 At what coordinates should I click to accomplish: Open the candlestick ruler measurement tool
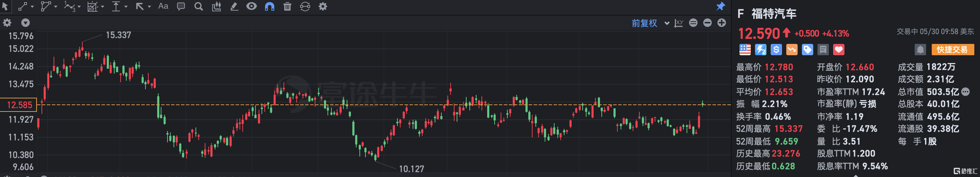(x=216, y=6)
